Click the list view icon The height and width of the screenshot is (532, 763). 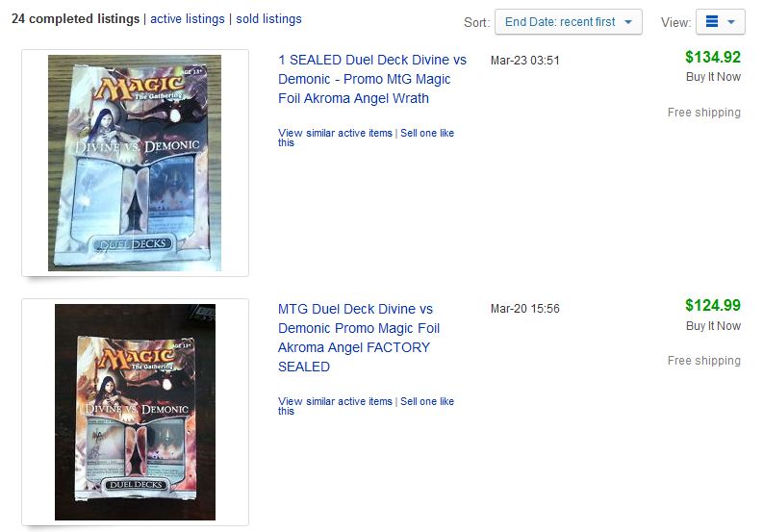coord(711,22)
